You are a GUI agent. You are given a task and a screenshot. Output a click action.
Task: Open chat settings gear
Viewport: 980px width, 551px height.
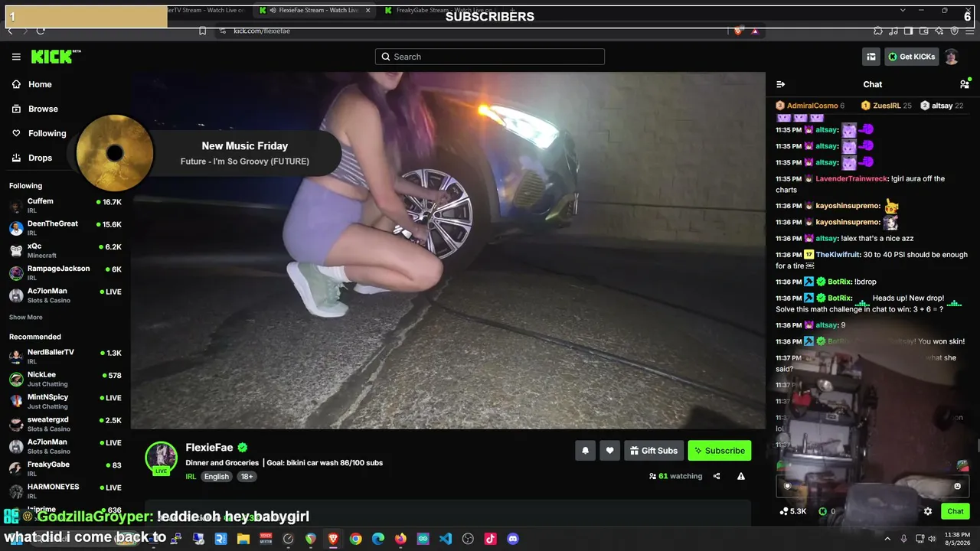click(928, 511)
